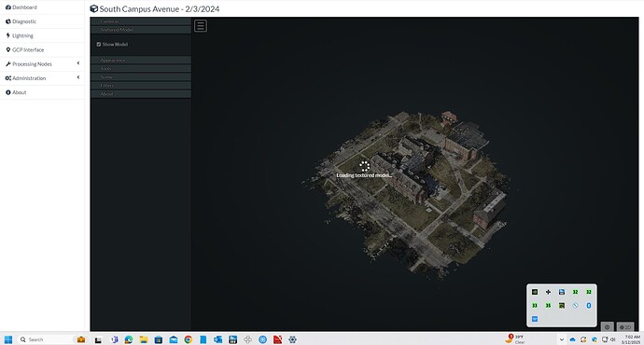
Task: Click the blue square icon in tray popup's bottom row
Action: click(x=535, y=319)
